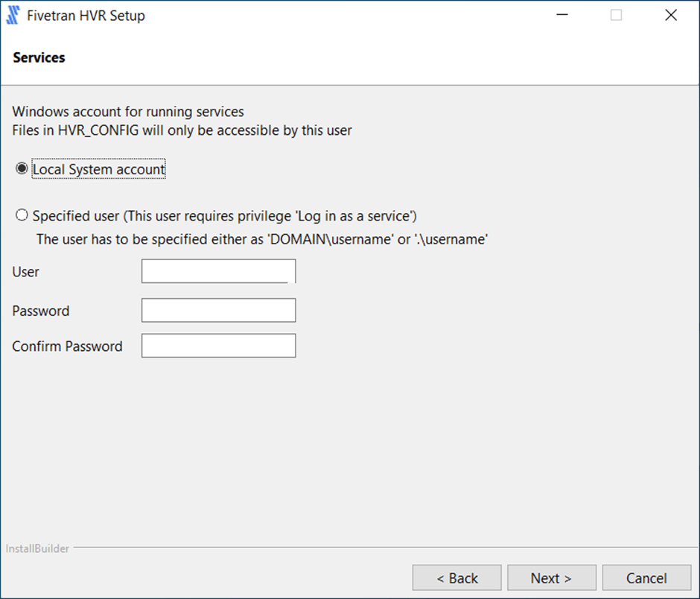Click the DOMAIN\username format hint text
The width and height of the screenshot is (700, 599).
(261, 240)
